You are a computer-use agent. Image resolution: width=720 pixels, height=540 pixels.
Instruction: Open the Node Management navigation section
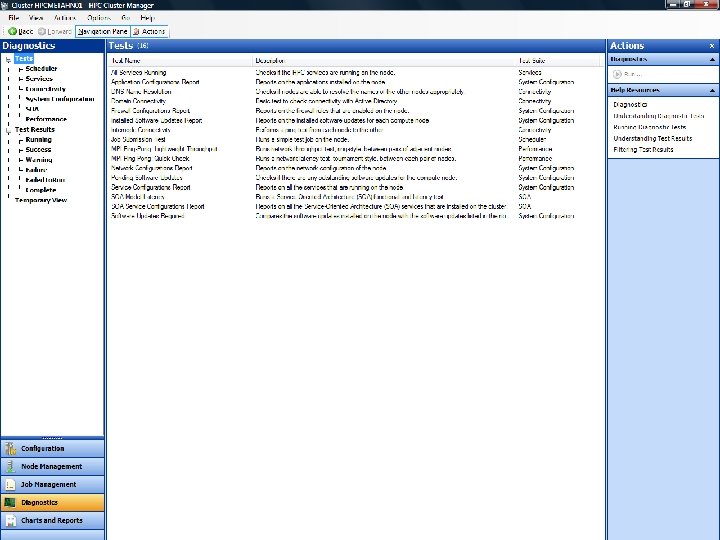(52, 466)
